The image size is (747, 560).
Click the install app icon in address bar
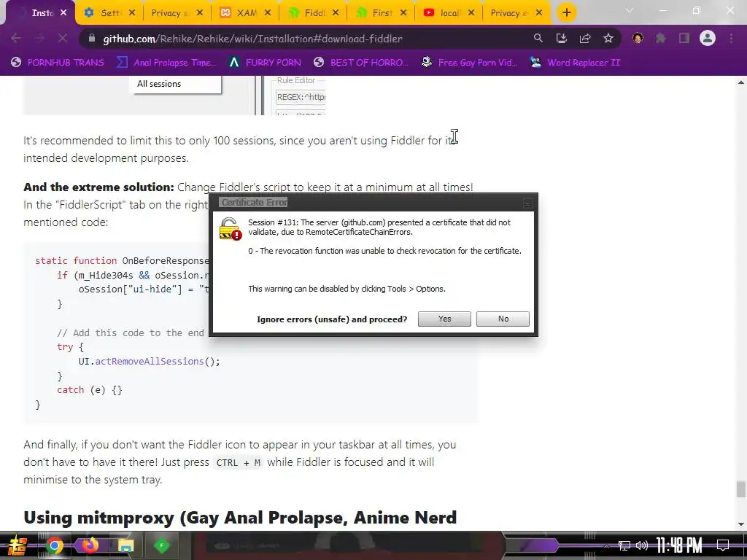coord(561,39)
